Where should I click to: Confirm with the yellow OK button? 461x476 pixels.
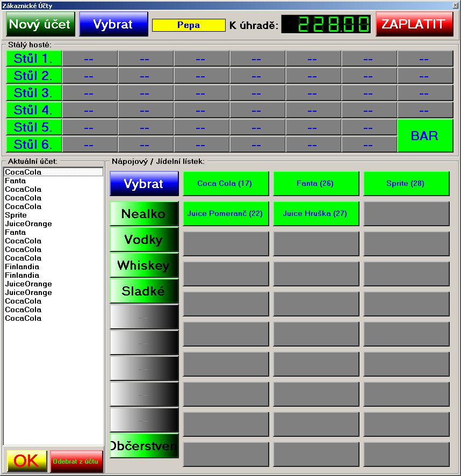pos(27,461)
